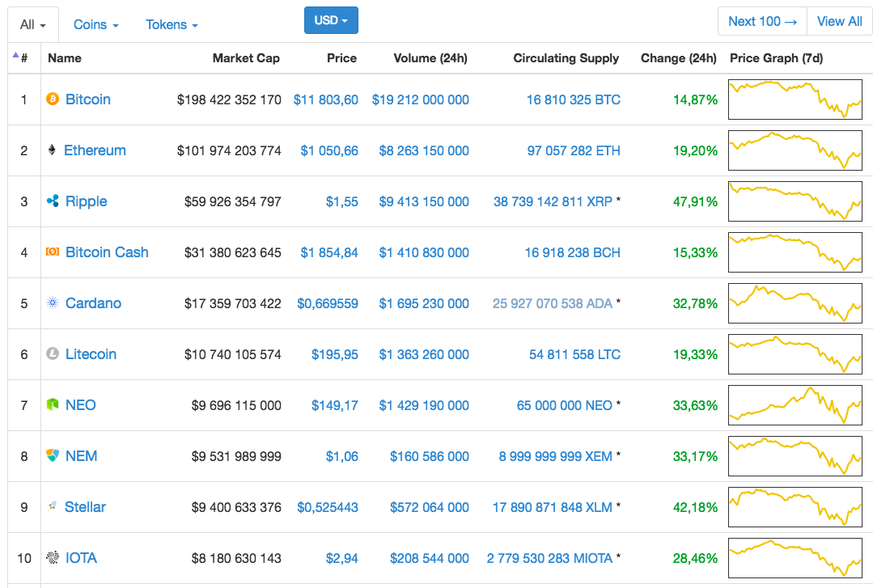Expand the Coins dropdown
This screenshot has height=588, width=873.
(x=95, y=25)
